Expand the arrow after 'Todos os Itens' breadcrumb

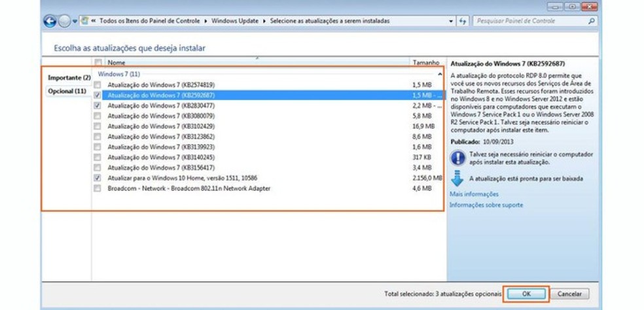click(206, 21)
